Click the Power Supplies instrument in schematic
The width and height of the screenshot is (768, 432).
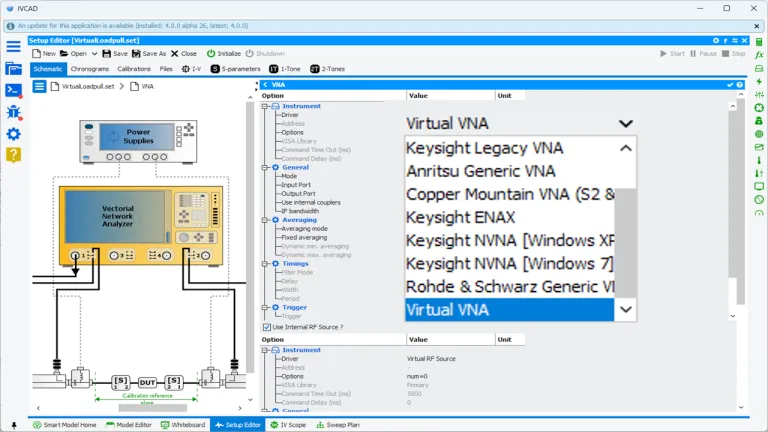138,142
